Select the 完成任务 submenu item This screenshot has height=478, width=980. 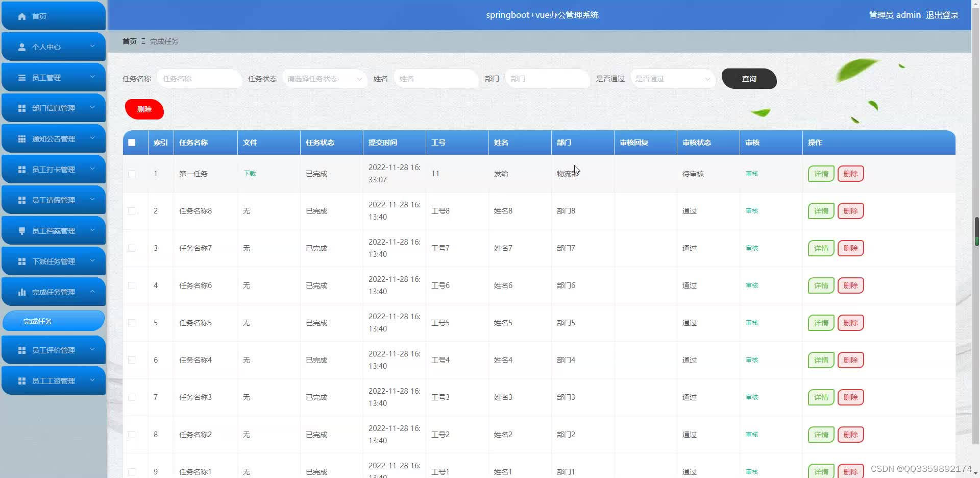point(54,321)
